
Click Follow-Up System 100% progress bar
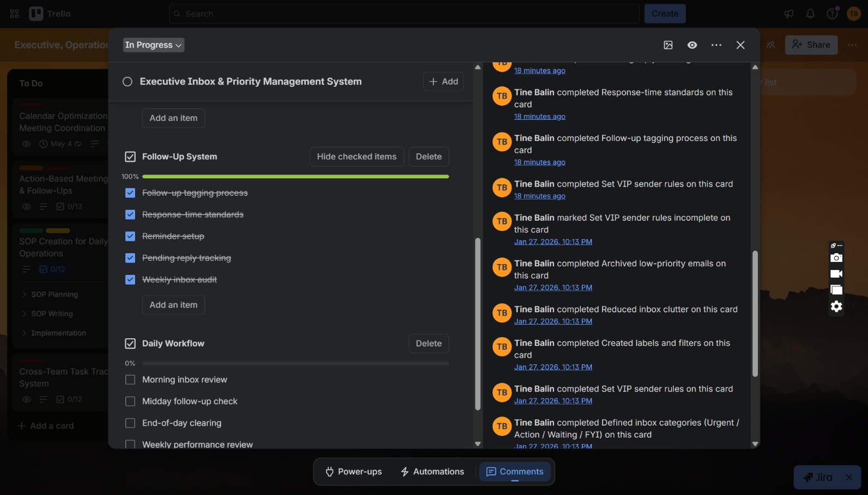tap(296, 177)
